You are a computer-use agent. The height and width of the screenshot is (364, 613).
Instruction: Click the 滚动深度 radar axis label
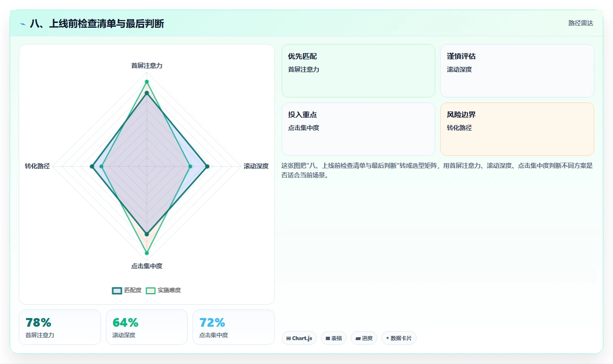tap(256, 166)
